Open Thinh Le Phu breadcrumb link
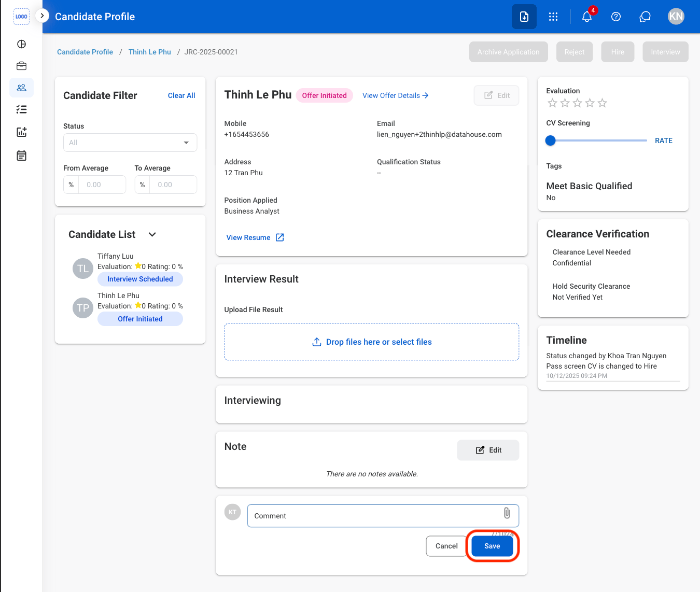 150,52
